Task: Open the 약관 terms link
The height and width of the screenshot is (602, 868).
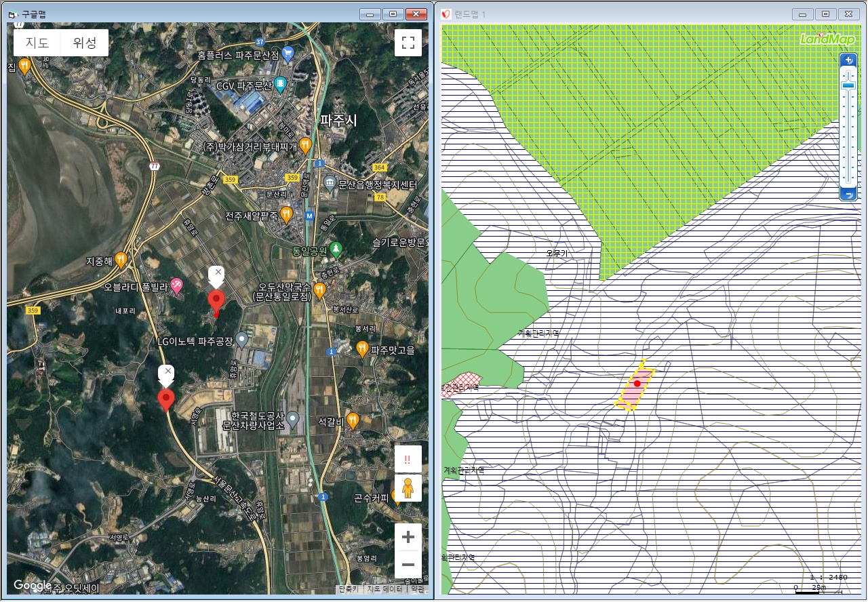Action: (x=418, y=589)
